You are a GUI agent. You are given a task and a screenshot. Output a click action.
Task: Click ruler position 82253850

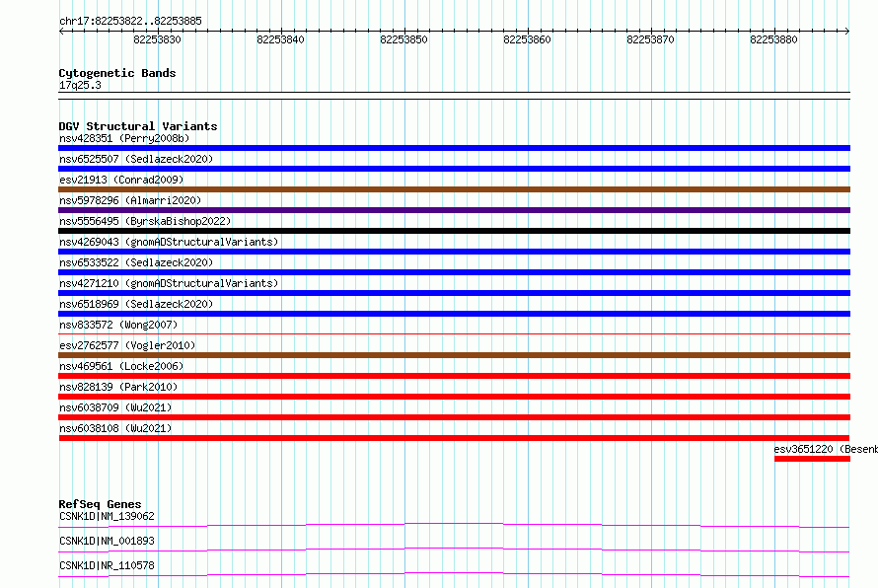point(403,39)
